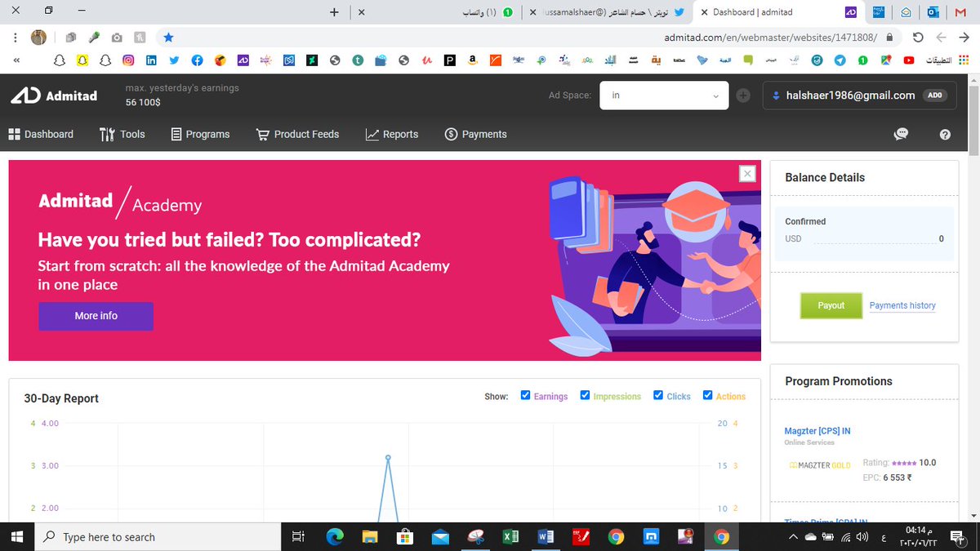Screen dimensions: 980x551
Task: Open the Facebook bookmark
Action: click(x=197, y=60)
